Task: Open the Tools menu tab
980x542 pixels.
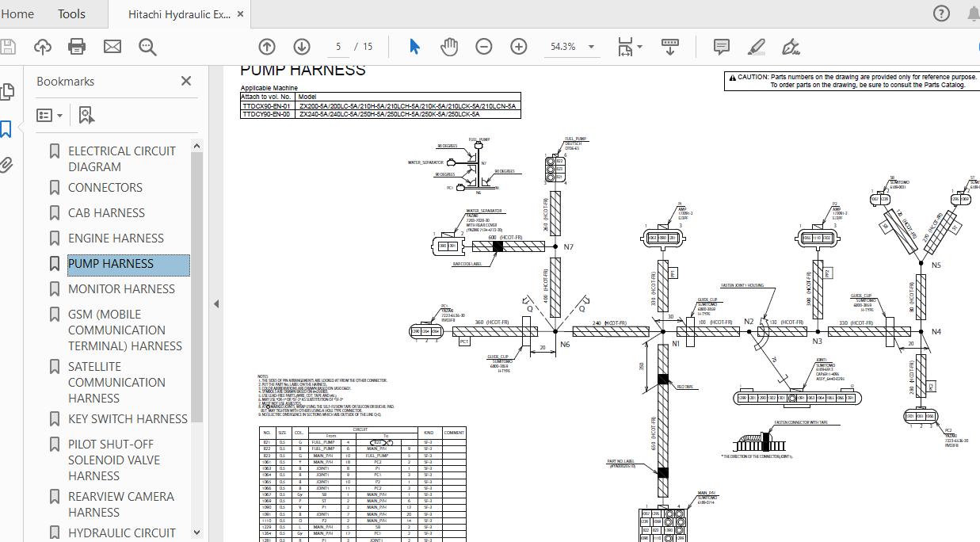Action: (71, 13)
